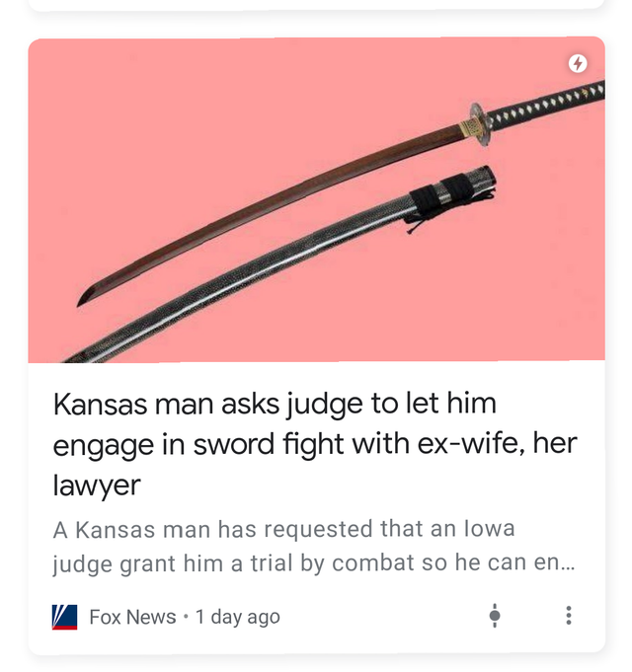Click the round sword guard in the image
Screen dimensions: 632x672
pos(480,124)
